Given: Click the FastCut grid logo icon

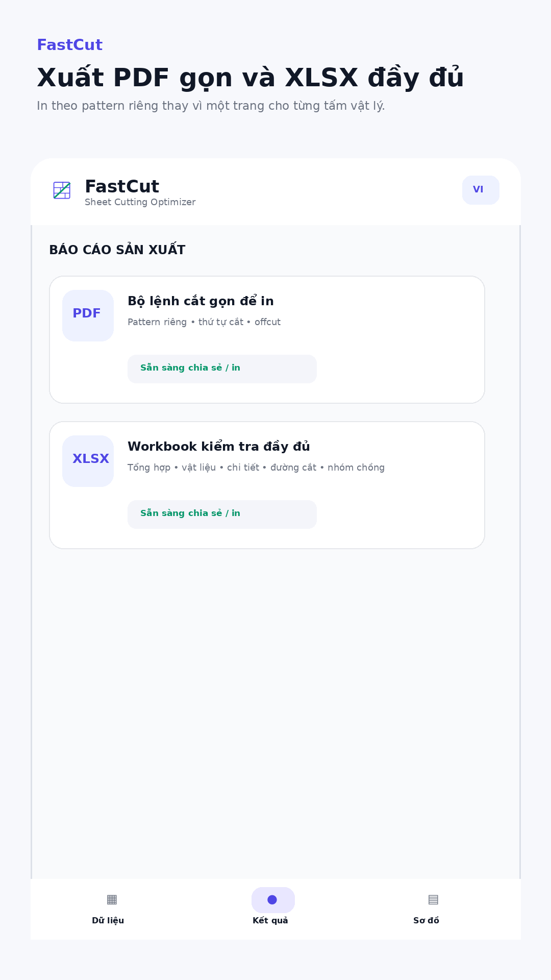Looking at the screenshot, I should coord(62,190).
